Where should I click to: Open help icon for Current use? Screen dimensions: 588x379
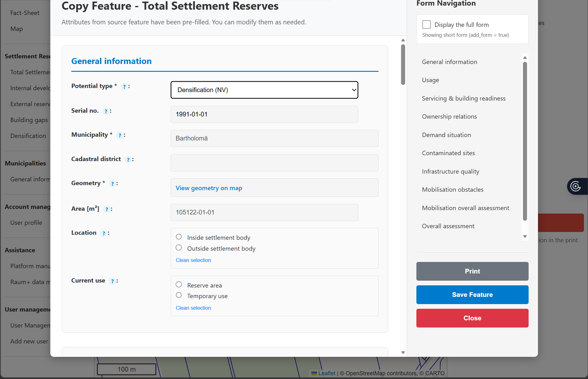tap(113, 281)
